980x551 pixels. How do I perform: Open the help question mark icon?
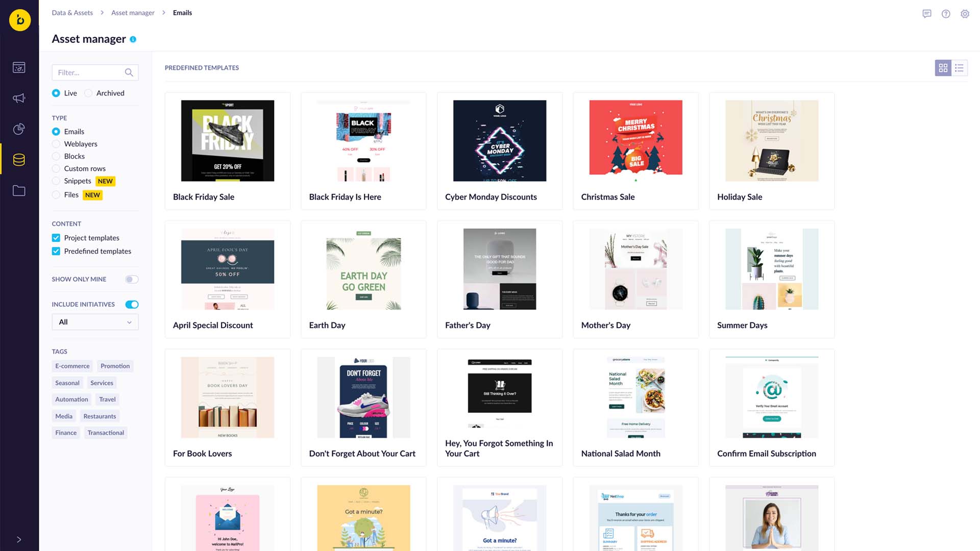946,14
